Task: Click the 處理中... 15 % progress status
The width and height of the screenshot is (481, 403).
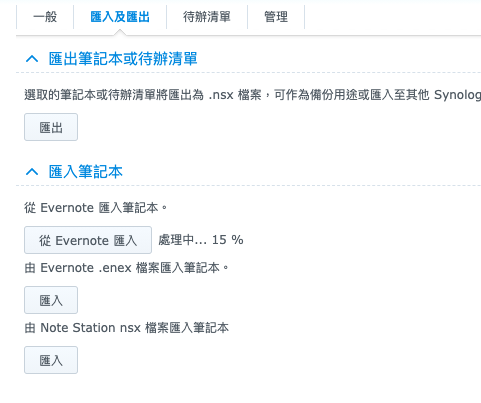Action: [x=201, y=240]
